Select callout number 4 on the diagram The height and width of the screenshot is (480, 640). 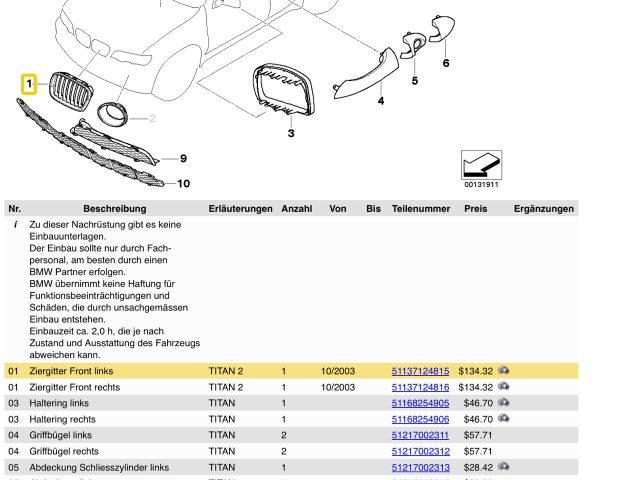click(380, 101)
